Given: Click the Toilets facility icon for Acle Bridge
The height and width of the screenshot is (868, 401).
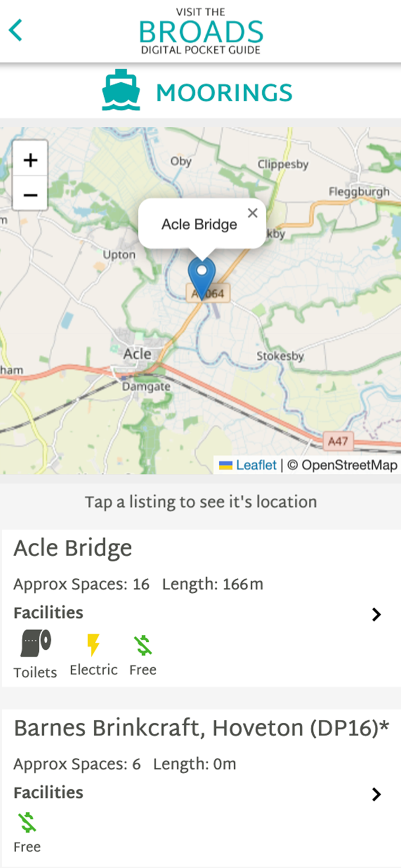Looking at the screenshot, I should click(35, 642).
